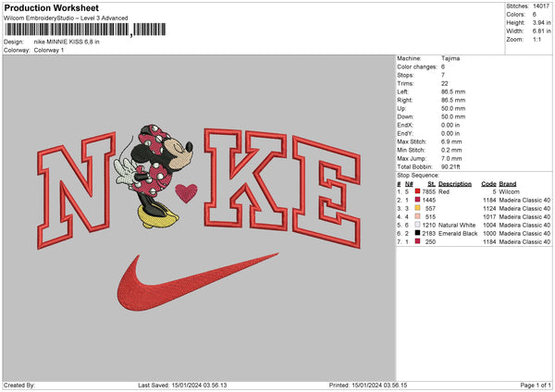
Task: Click the 'Right:' label
Action: click(404, 100)
